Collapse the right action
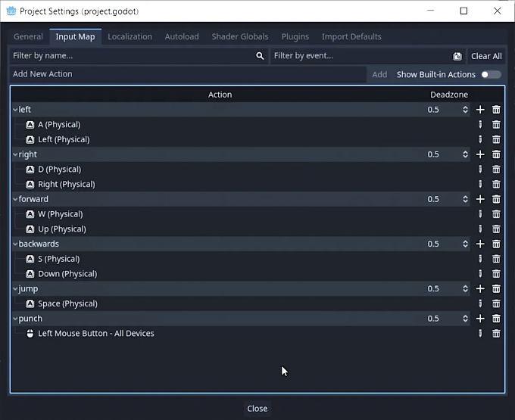This screenshot has height=420, width=515. click(15, 154)
